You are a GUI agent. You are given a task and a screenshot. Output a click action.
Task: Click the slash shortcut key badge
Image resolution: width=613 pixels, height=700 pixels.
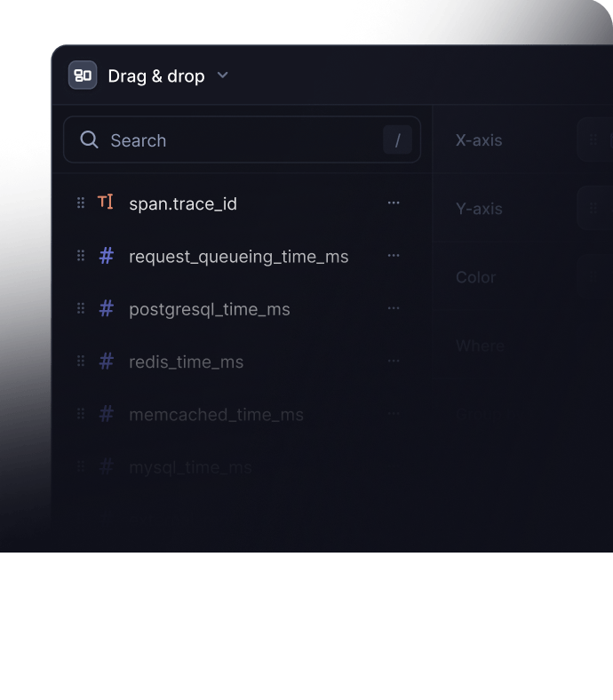tap(397, 140)
